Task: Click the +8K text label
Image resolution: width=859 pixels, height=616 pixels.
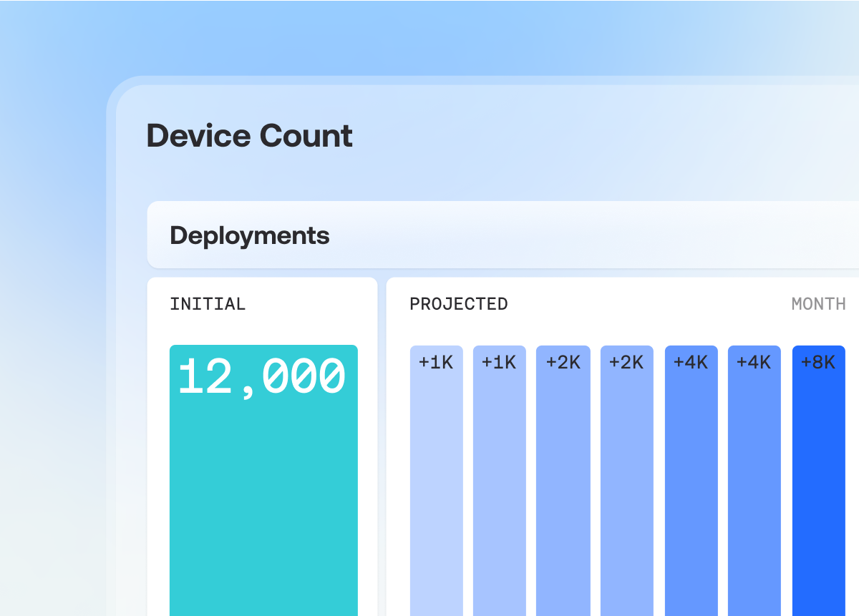Action: tap(818, 363)
